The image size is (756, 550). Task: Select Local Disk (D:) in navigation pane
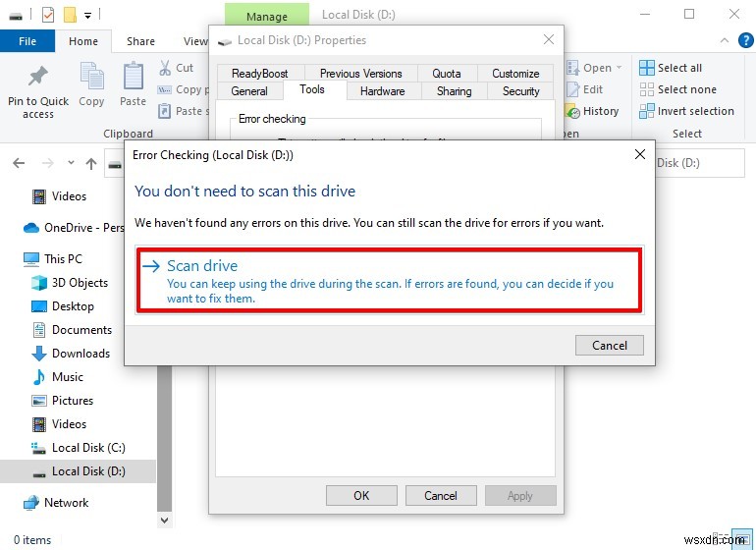click(x=78, y=471)
